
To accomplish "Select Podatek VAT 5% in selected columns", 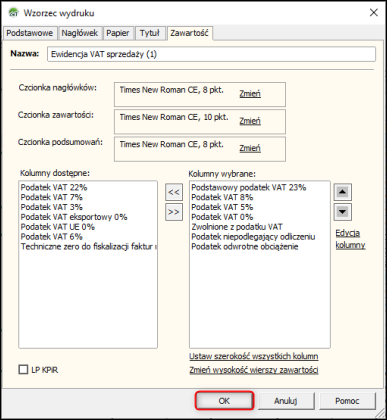I will point(260,207).
